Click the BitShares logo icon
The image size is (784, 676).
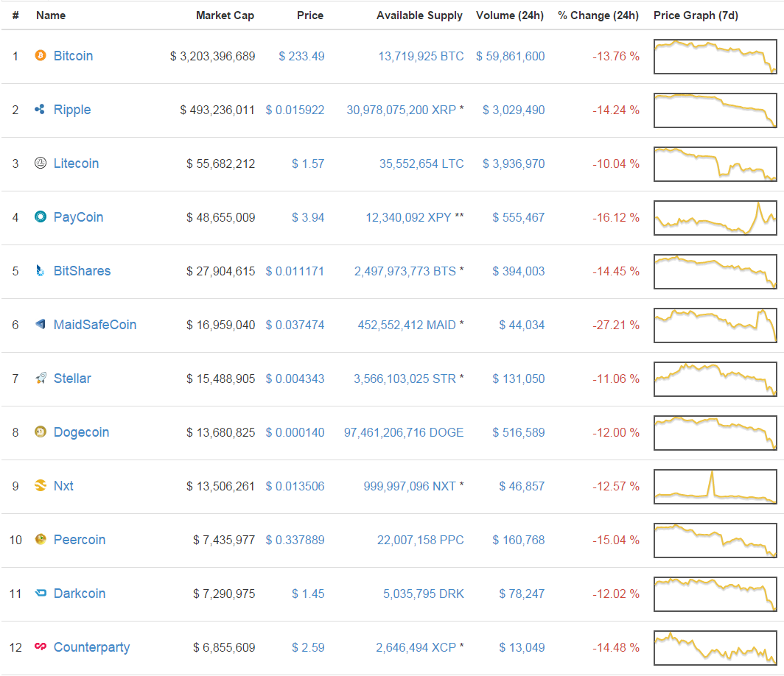point(41,270)
